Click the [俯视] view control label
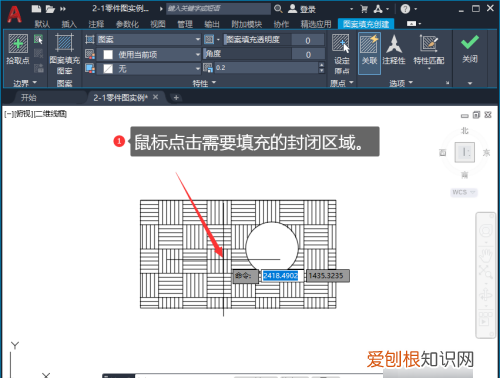The image size is (500, 378). tap(25, 114)
